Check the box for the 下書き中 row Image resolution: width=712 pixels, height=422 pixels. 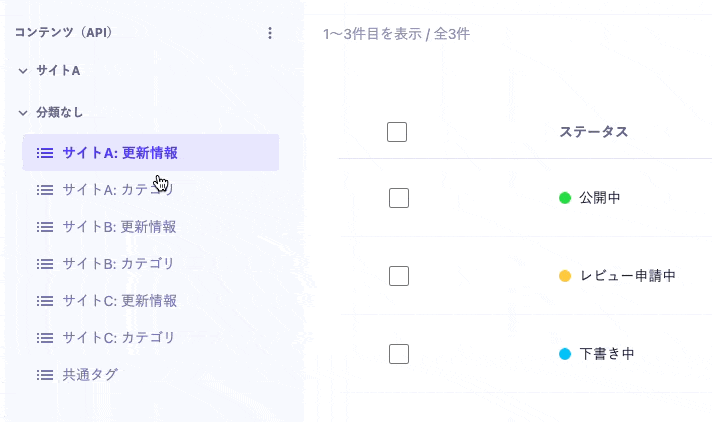click(x=399, y=354)
